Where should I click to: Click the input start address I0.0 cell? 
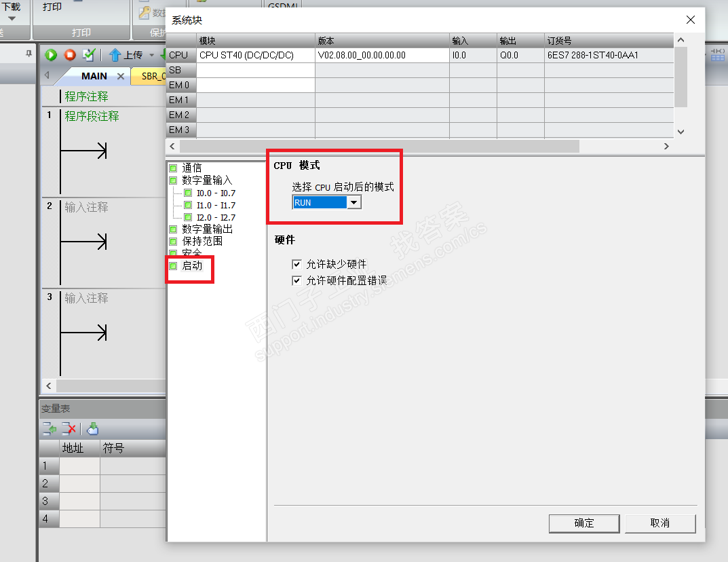click(x=473, y=55)
